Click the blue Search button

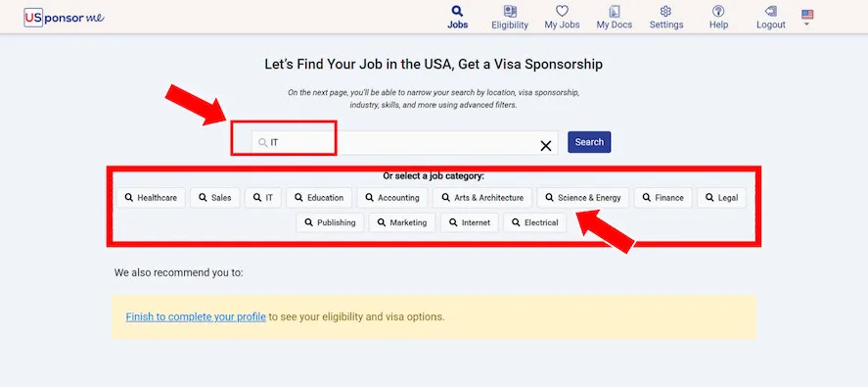point(589,142)
